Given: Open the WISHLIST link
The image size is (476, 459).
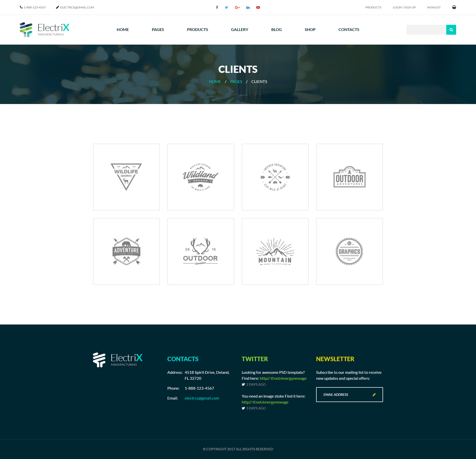Looking at the screenshot, I should tap(434, 7).
